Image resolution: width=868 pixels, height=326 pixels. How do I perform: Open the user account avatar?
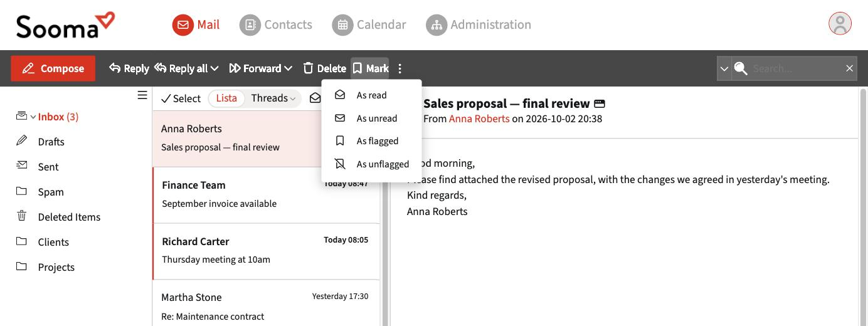pyautogui.click(x=840, y=24)
